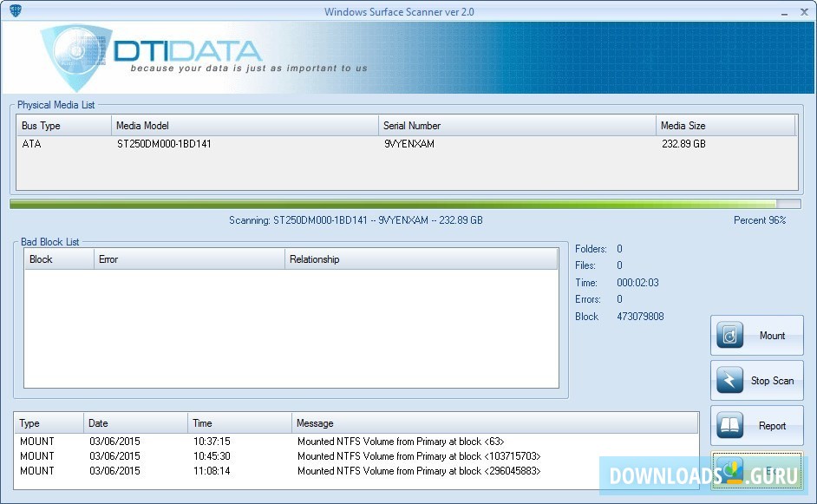Click the Message column header in log
Image resolution: width=817 pixels, height=504 pixels.
495,423
